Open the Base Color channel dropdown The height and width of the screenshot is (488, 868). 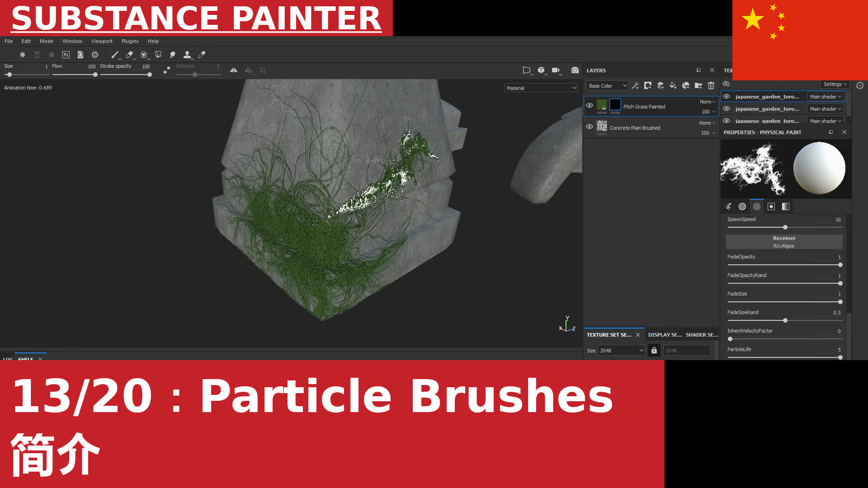coord(608,86)
